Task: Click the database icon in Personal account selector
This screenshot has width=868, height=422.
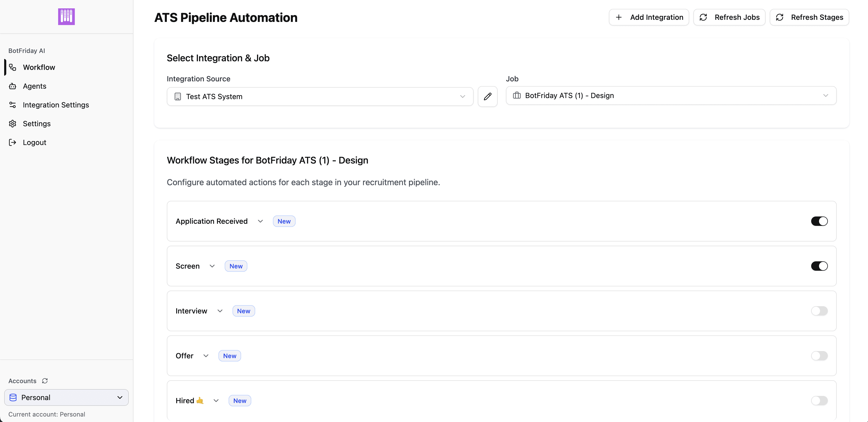Action: pyautogui.click(x=13, y=397)
